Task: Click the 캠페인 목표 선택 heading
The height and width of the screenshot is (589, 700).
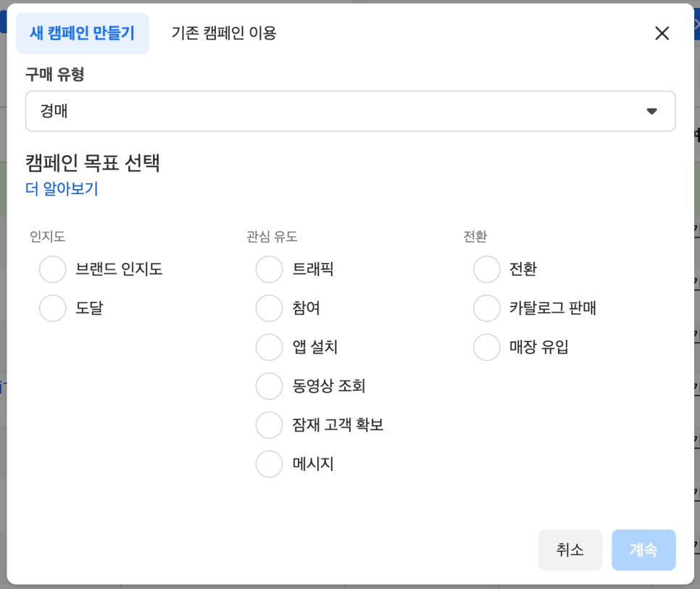Action: coord(93,162)
